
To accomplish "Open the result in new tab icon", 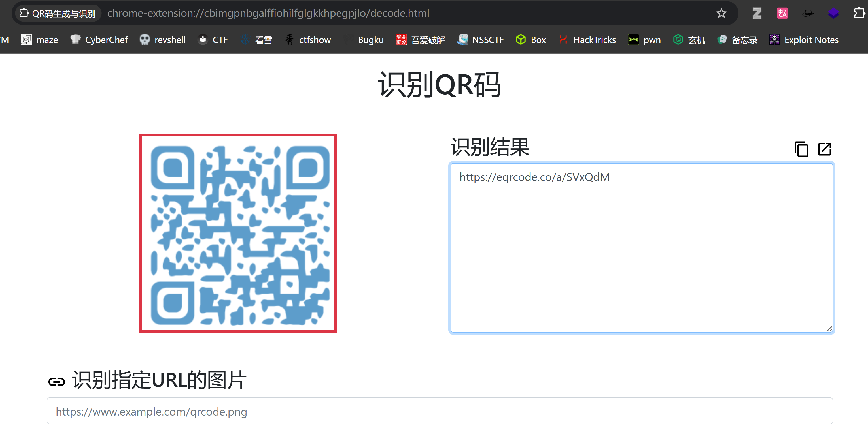I will [825, 149].
